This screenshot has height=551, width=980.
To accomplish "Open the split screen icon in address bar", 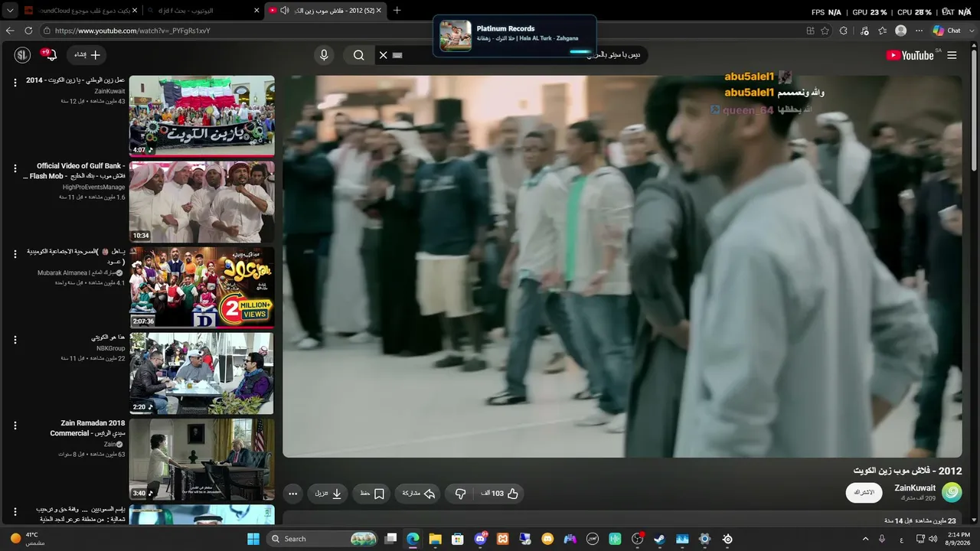I will tap(811, 31).
